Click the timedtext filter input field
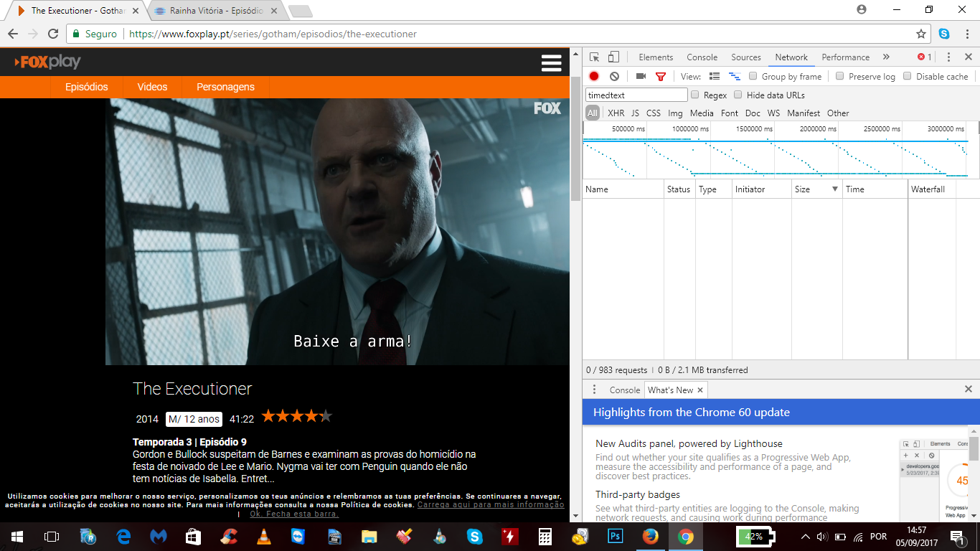This screenshot has width=980, height=551. click(x=636, y=95)
